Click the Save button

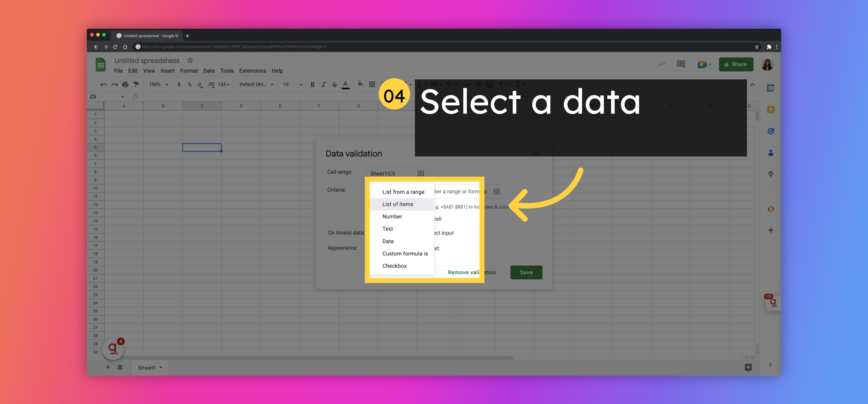526,272
